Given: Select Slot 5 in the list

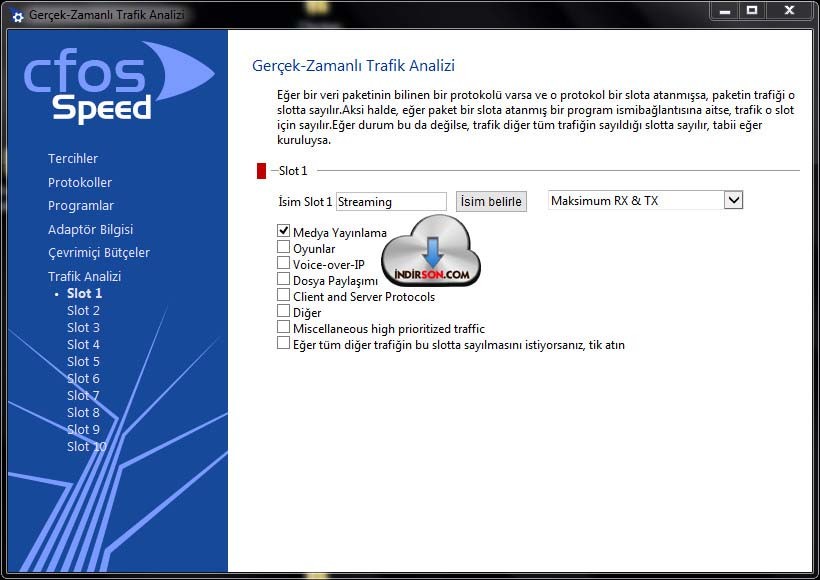Looking at the screenshot, I should click(x=83, y=361).
